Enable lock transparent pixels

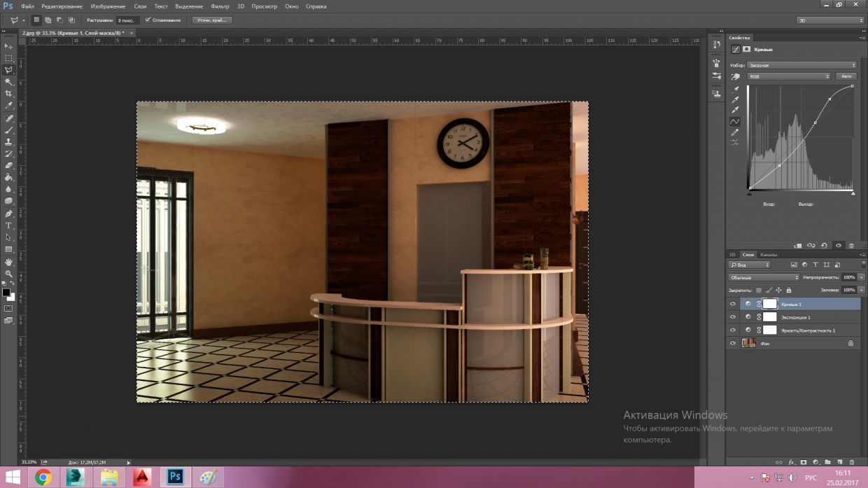pyautogui.click(x=758, y=290)
